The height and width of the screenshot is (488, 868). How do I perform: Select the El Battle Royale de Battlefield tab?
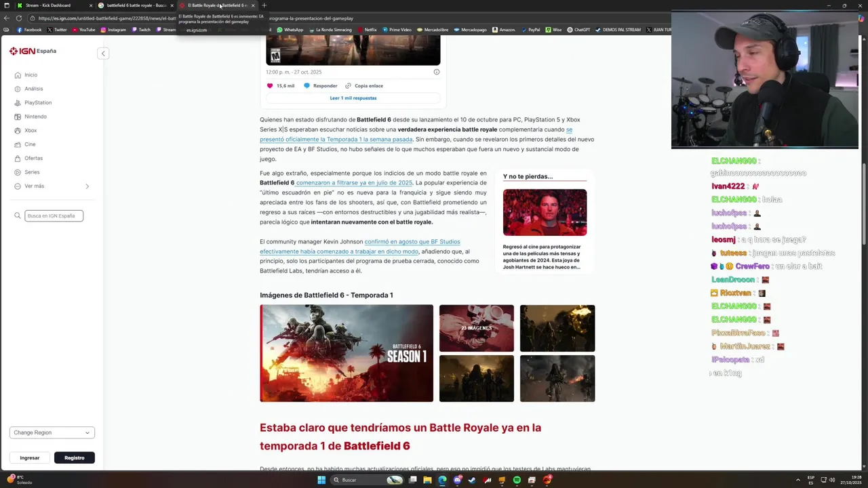click(x=217, y=5)
